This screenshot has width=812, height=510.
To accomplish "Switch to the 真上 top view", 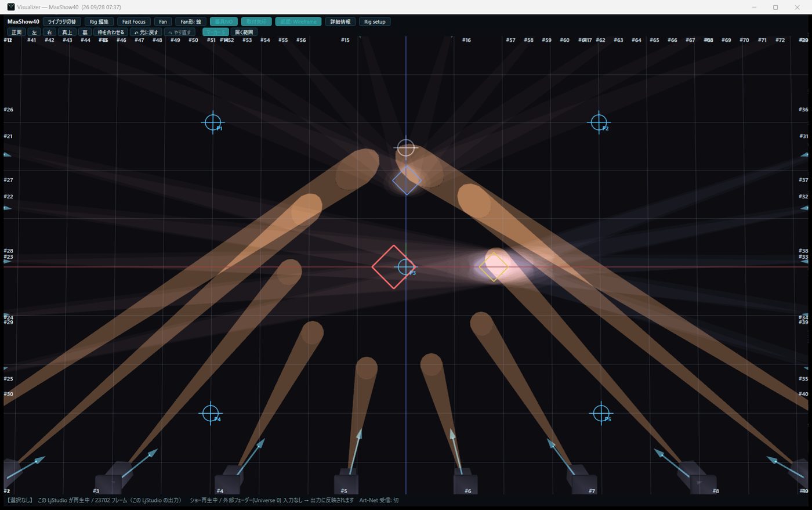I will pos(67,32).
